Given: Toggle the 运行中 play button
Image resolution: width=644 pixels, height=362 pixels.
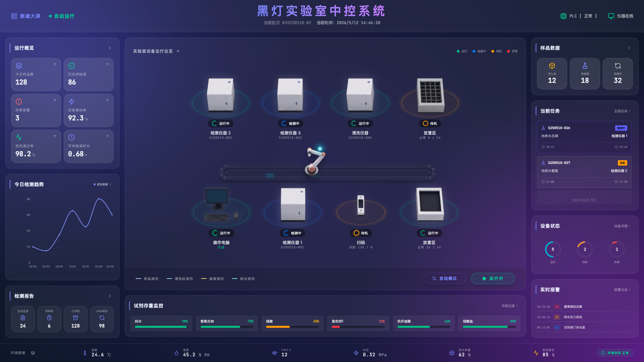Looking at the screenshot, I should pyautogui.click(x=493, y=279).
